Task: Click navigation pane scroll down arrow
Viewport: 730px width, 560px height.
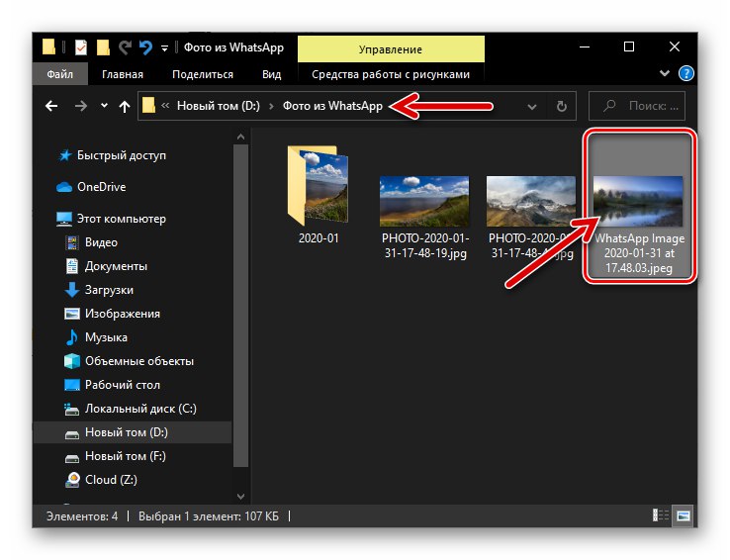Action: 240,497
